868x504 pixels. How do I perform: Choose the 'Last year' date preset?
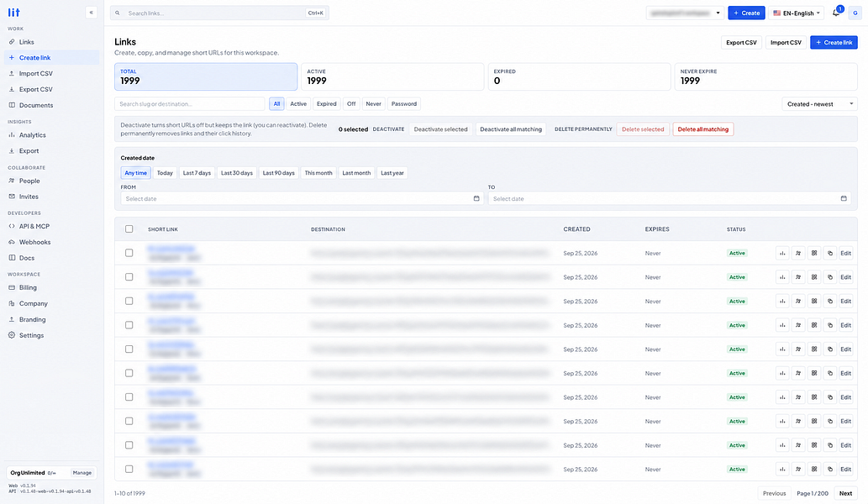[392, 173]
